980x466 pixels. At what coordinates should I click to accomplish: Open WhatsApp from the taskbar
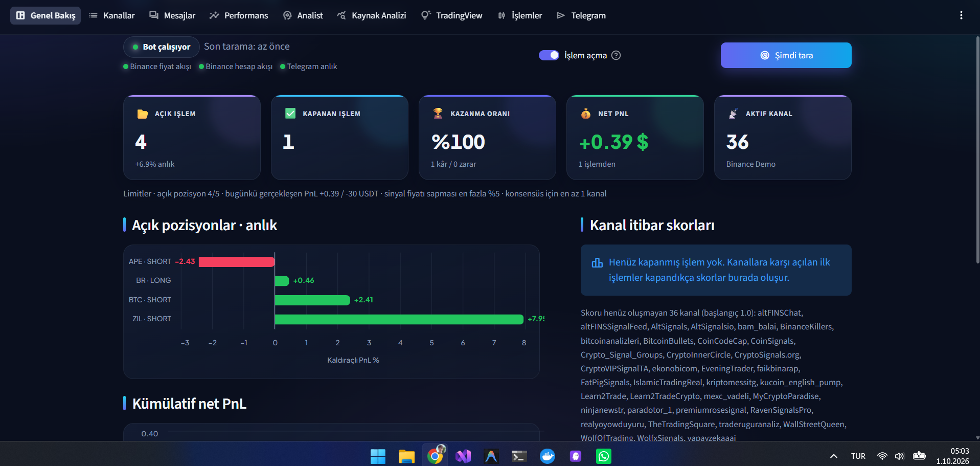(604, 456)
